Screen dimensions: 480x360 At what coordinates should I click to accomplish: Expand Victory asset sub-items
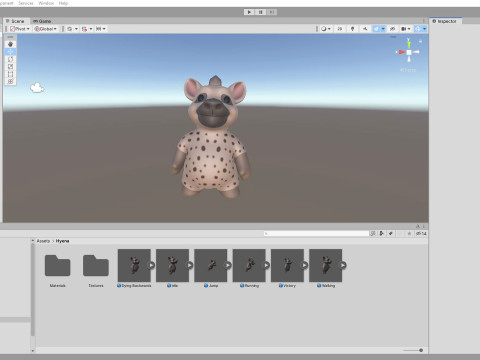click(305, 265)
